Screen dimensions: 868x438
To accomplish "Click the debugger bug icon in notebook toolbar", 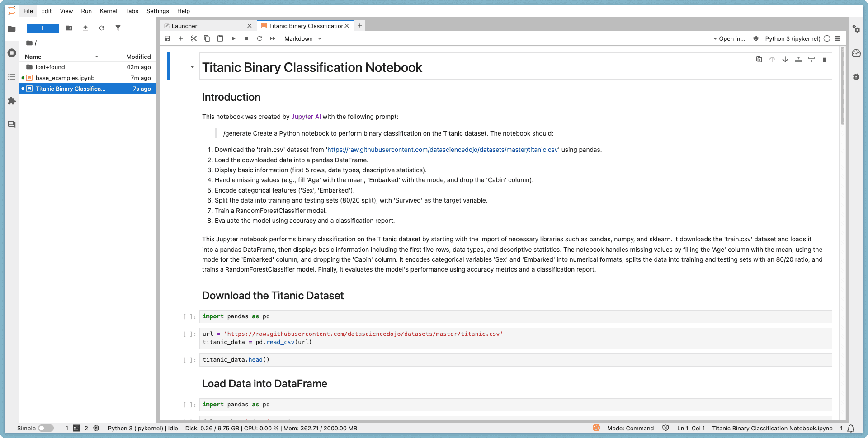I will click(756, 38).
